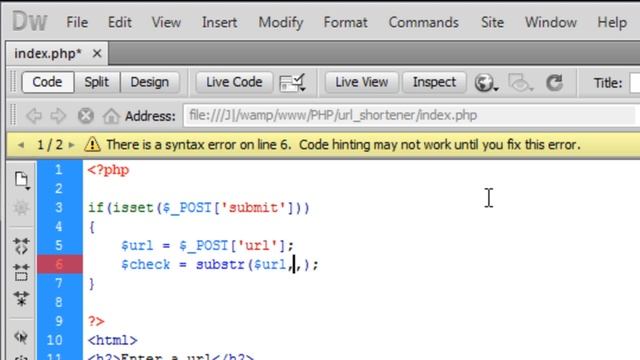Go to previous message in info bar
This screenshot has width=640, height=360.
click(21, 145)
